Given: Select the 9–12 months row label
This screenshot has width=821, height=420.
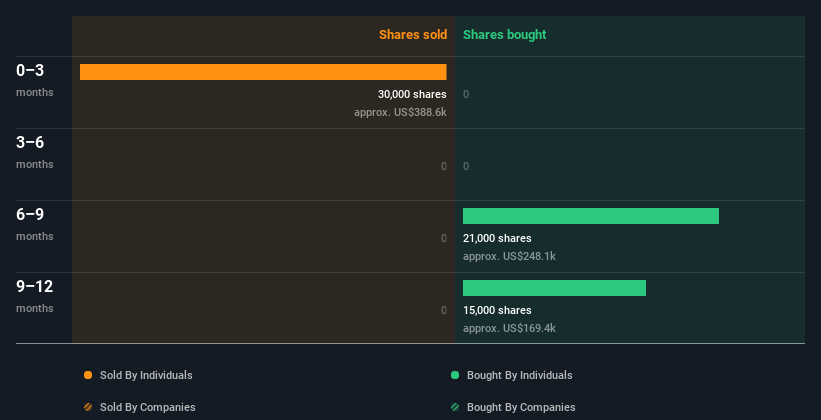Looking at the screenshot, I should (x=35, y=295).
